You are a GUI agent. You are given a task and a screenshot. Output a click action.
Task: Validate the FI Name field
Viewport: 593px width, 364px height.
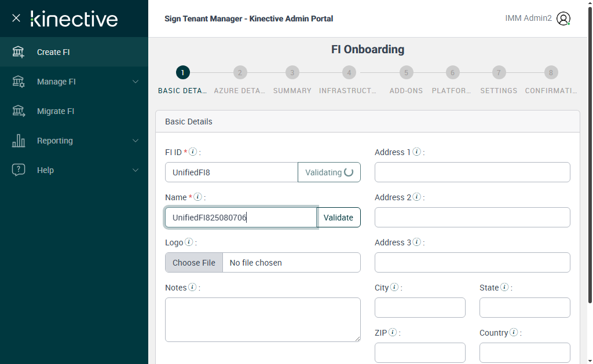tap(338, 218)
